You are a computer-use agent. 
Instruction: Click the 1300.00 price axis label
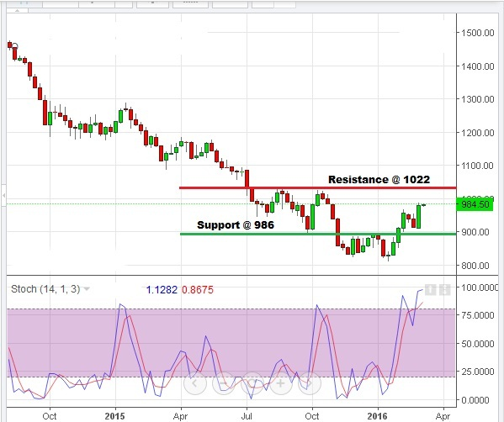click(478, 99)
